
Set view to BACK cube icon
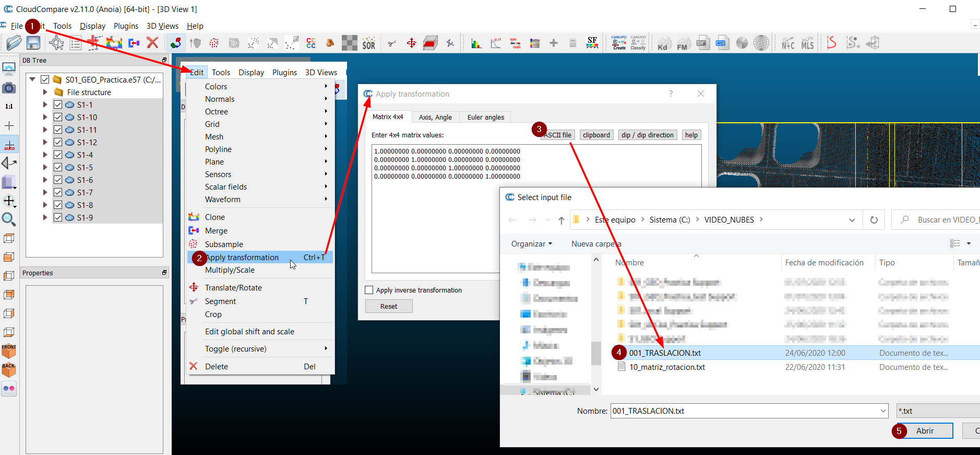click(9, 369)
